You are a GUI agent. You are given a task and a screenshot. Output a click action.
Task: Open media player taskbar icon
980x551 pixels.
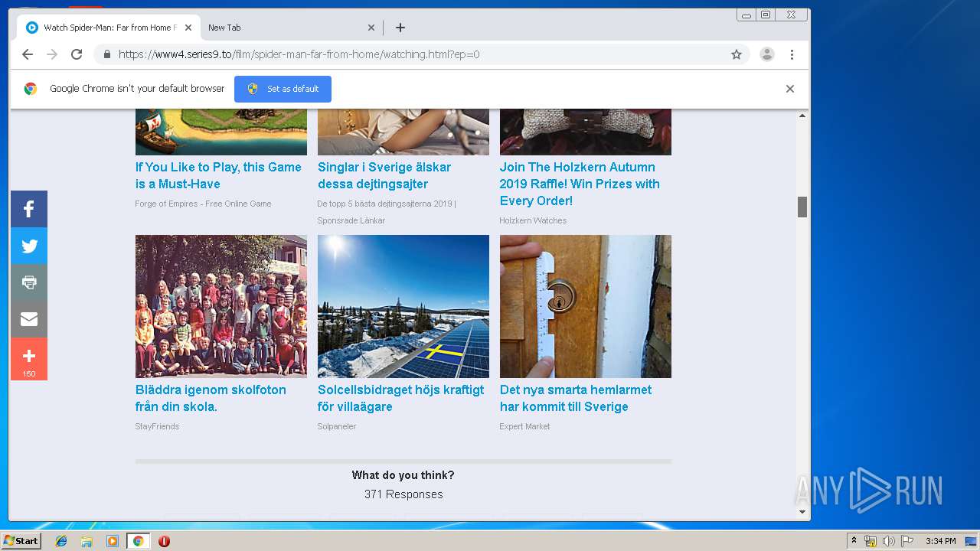[113, 541]
